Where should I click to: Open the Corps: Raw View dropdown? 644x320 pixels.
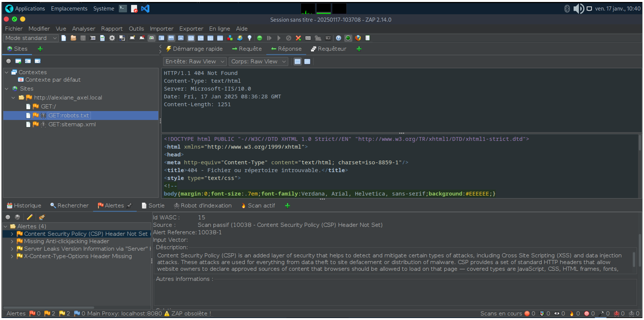click(258, 61)
